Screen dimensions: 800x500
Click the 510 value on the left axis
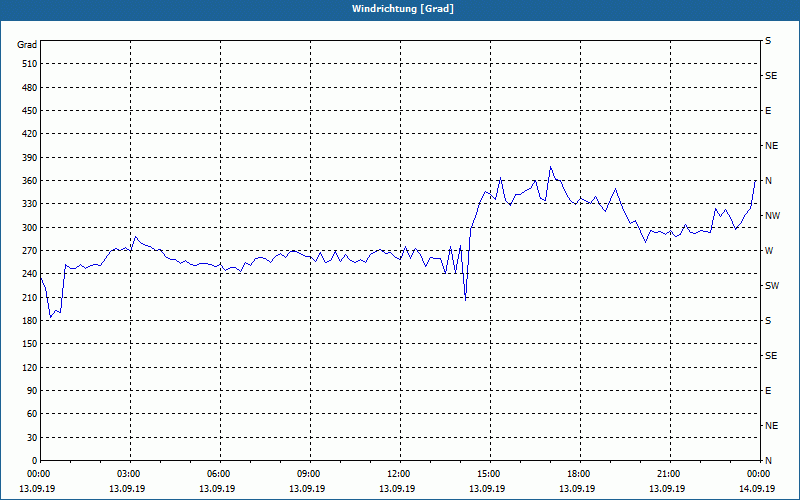click(x=29, y=64)
